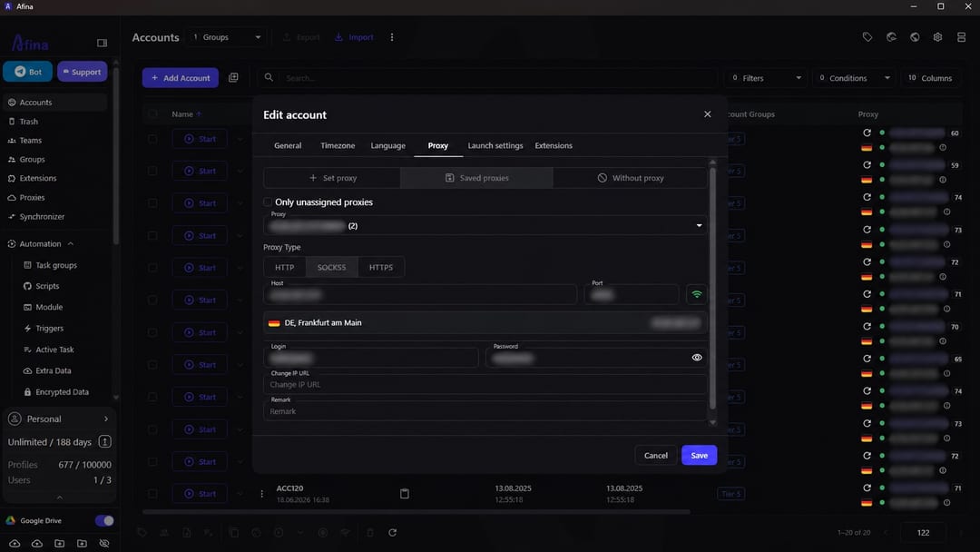This screenshot has width=980, height=552.
Task: Open Synchronizer in the sidebar
Action: [42, 216]
